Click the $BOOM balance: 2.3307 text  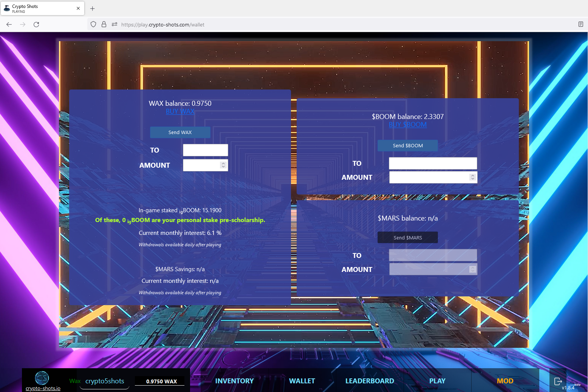[x=408, y=117]
